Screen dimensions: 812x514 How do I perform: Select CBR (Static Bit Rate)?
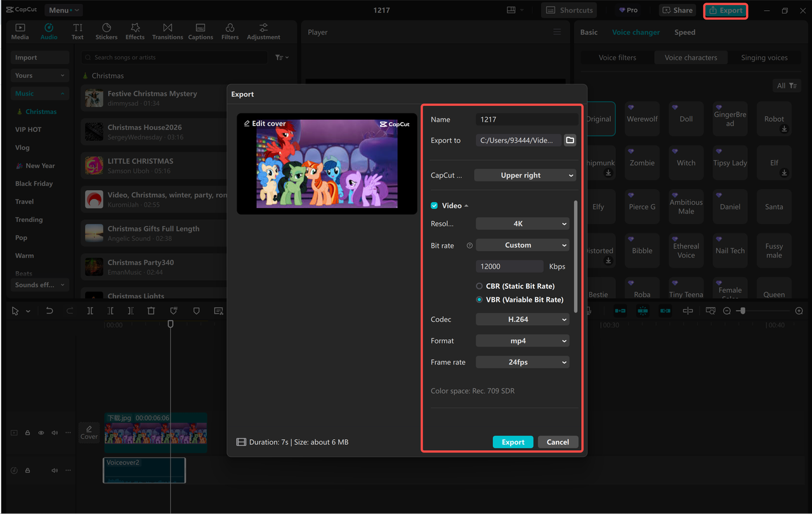(479, 286)
